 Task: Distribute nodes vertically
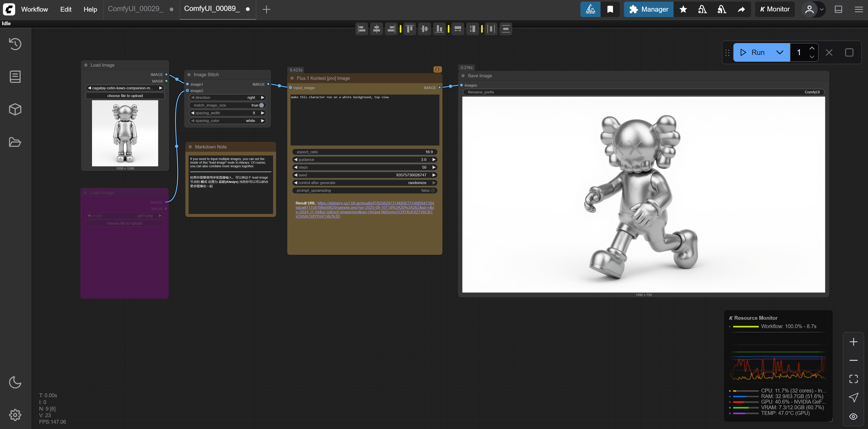[506, 29]
